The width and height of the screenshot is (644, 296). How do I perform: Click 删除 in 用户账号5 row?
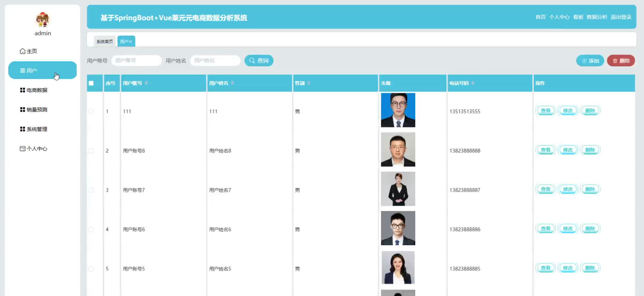[x=590, y=268]
